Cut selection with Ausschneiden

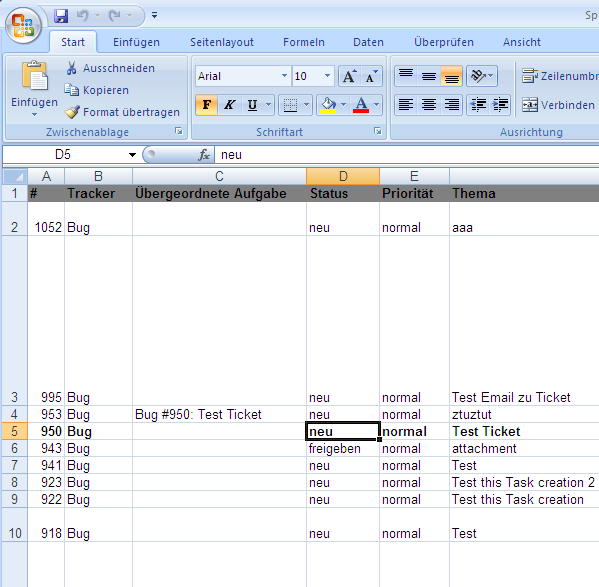[110, 68]
